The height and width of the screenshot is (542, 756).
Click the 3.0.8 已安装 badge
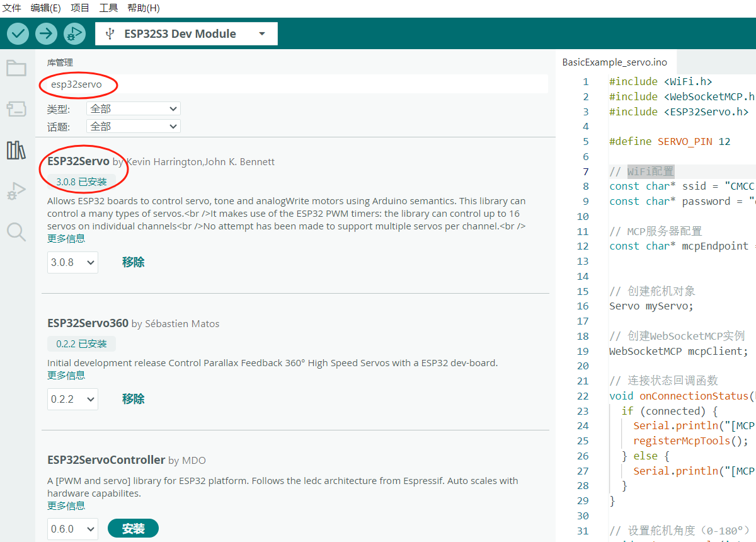pyautogui.click(x=81, y=182)
